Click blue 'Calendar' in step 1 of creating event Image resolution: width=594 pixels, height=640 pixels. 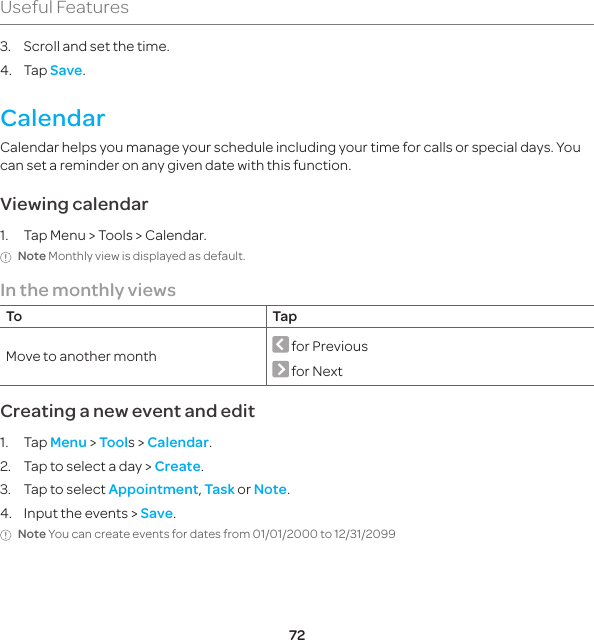[178, 442]
